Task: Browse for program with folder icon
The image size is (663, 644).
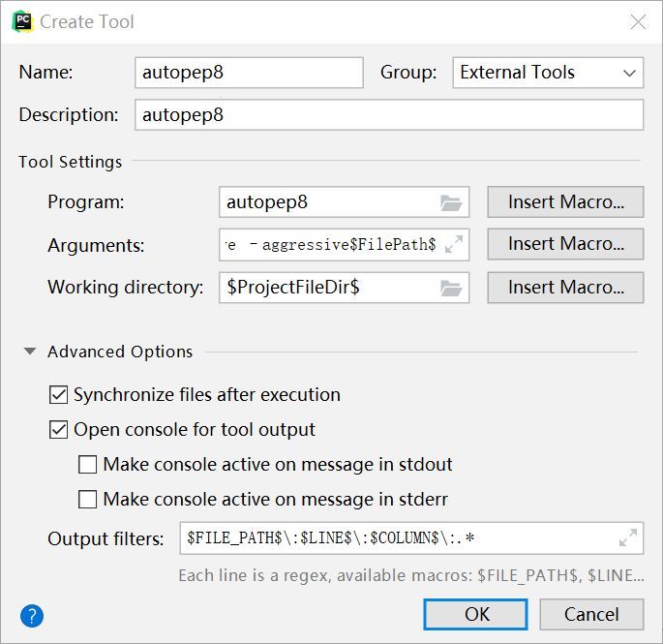Action: (451, 202)
